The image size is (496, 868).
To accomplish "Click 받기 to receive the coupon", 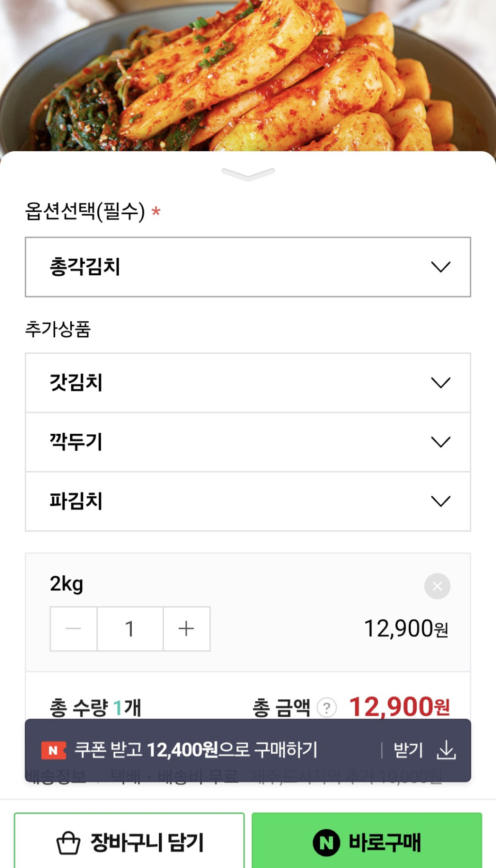I will point(408,750).
